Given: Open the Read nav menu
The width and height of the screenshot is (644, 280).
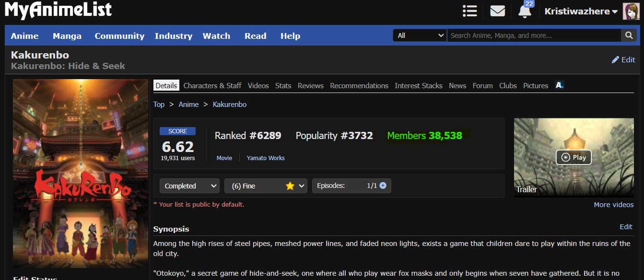Looking at the screenshot, I should pyautogui.click(x=255, y=36).
